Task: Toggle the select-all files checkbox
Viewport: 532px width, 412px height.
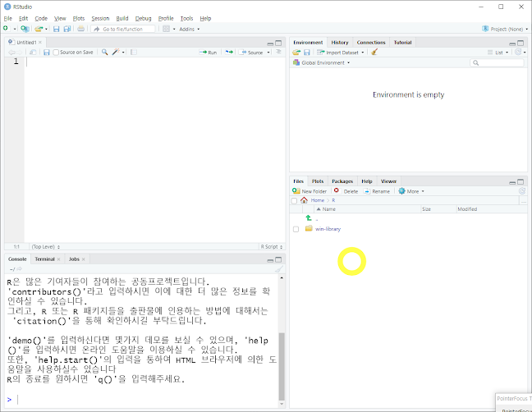Action: pos(294,200)
